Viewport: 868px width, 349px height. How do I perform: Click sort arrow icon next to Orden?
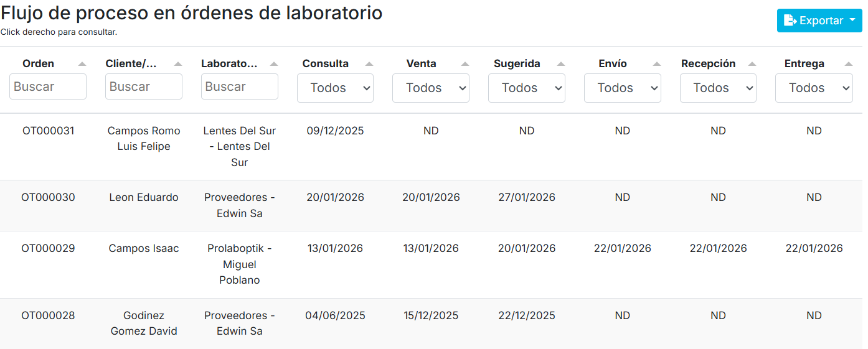pyautogui.click(x=82, y=64)
